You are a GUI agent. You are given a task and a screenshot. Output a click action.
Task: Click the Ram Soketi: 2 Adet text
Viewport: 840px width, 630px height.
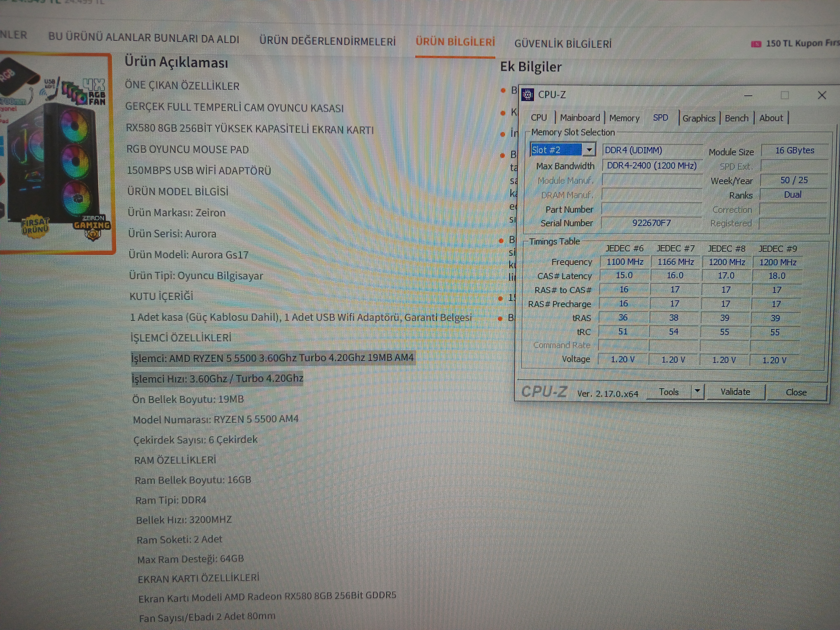pyautogui.click(x=180, y=539)
